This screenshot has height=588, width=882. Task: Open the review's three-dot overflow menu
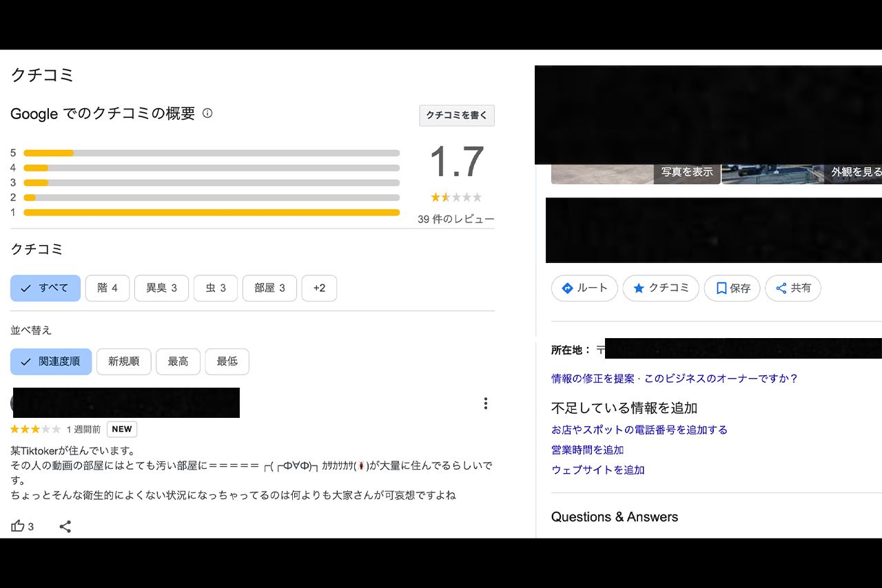click(486, 403)
